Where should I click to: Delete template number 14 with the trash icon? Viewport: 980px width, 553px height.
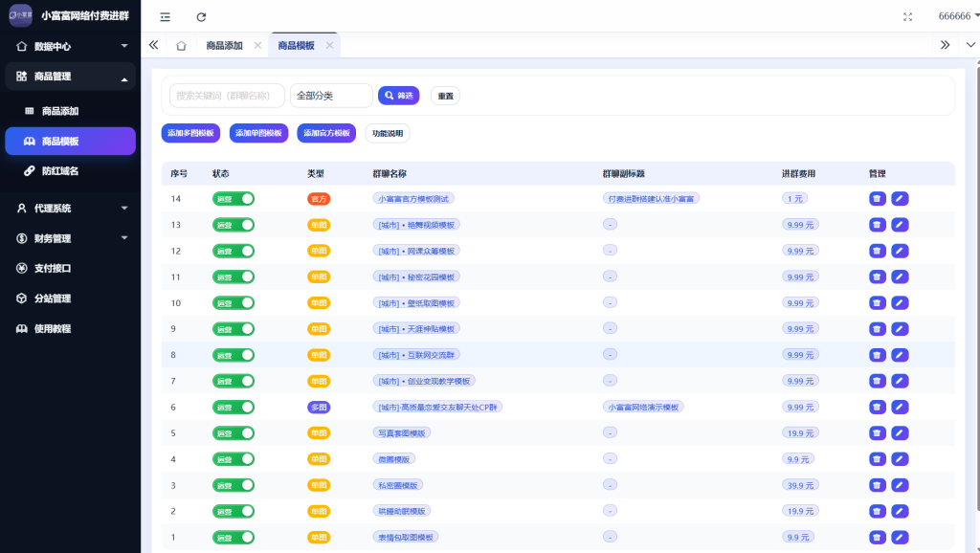point(878,199)
